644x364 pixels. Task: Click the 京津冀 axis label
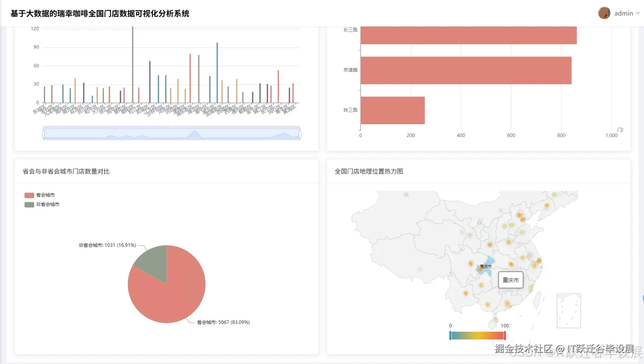tap(350, 70)
